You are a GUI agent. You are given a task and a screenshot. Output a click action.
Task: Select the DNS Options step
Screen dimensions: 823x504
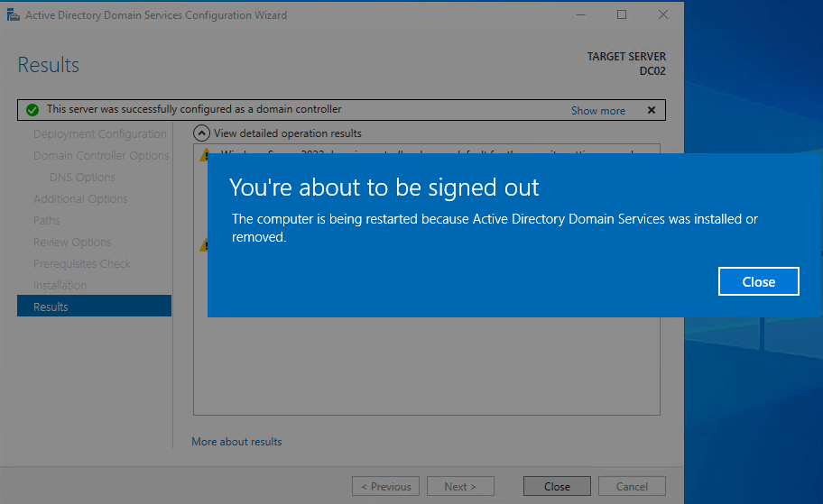point(82,178)
